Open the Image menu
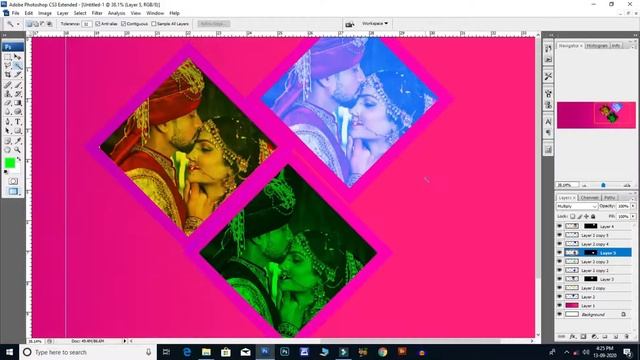The image size is (640, 360). [x=45, y=13]
